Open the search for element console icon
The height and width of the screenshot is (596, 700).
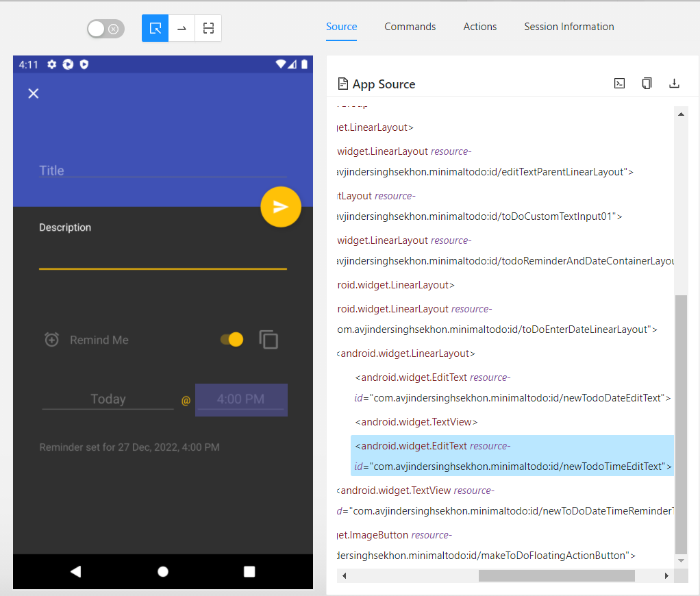[x=619, y=83]
